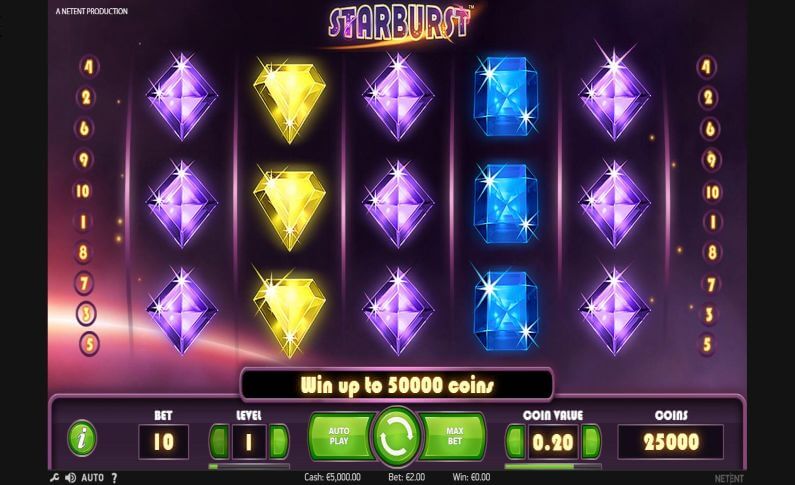Lower the coin value with left arrow
The width and height of the screenshot is (795, 485).
[x=515, y=441]
